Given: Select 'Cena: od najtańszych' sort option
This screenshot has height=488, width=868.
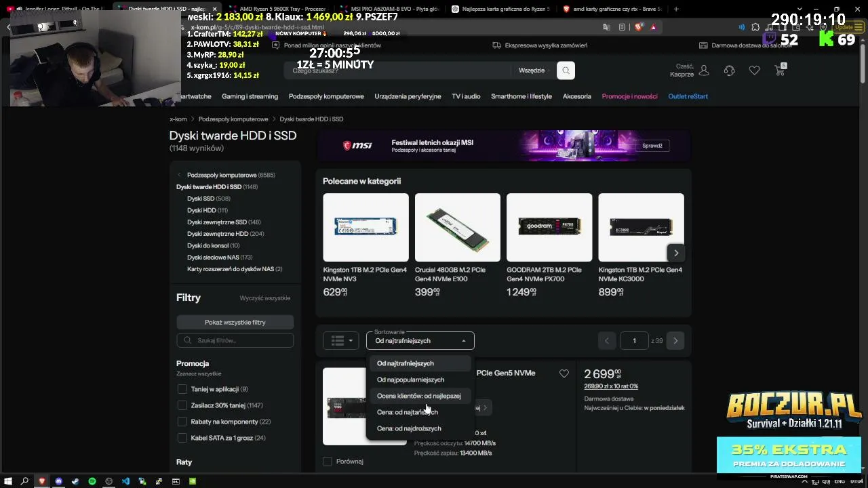Looking at the screenshot, I should tap(420, 412).
